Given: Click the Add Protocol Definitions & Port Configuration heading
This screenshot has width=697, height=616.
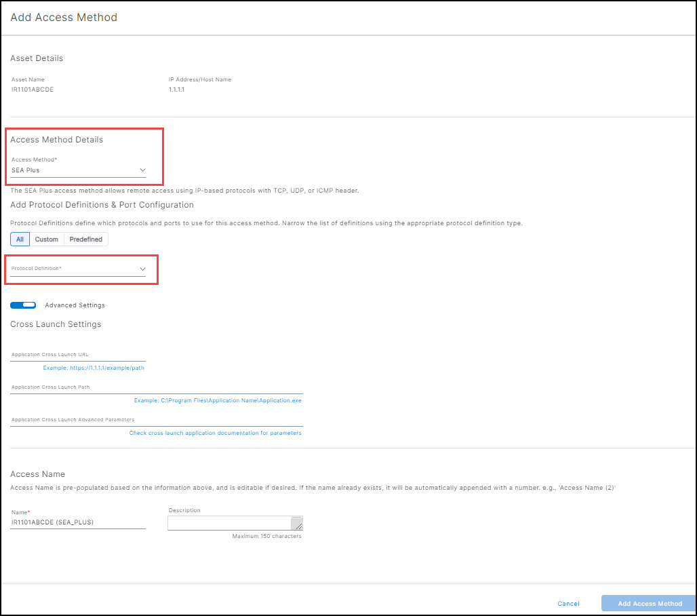Looking at the screenshot, I should (x=102, y=205).
